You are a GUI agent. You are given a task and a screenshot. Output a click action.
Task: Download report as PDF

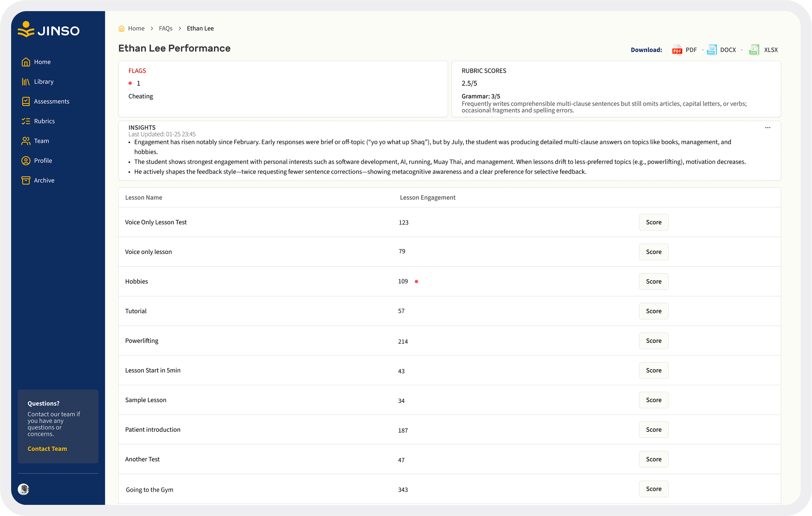pyautogui.click(x=684, y=50)
